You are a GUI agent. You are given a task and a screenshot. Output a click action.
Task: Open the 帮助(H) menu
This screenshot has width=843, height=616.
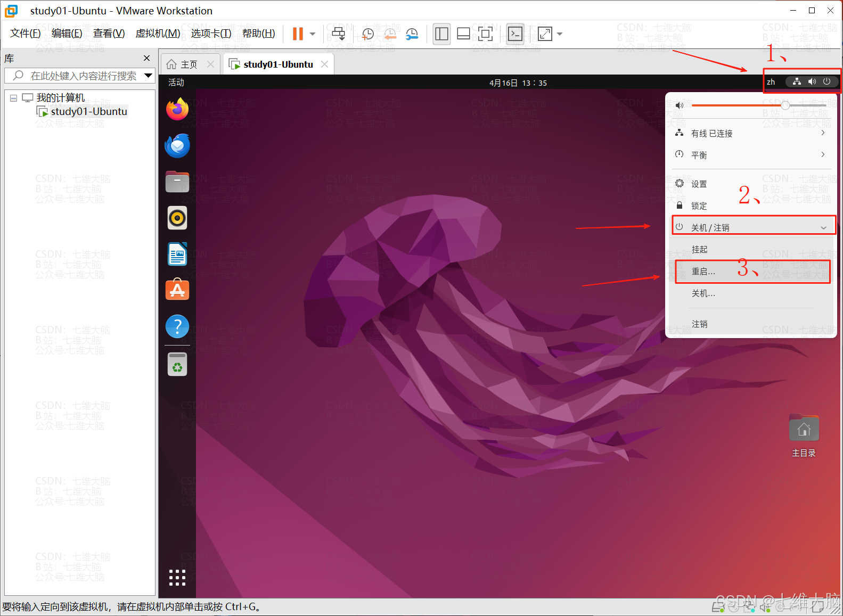pyautogui.click(x=259, y=34)
